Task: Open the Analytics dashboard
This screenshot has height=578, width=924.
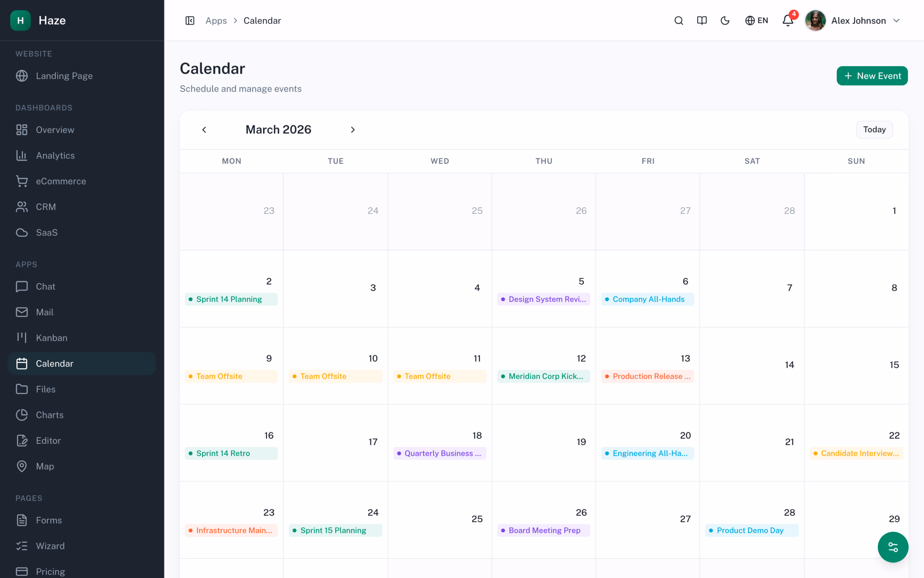Action: tap(82, 155)
